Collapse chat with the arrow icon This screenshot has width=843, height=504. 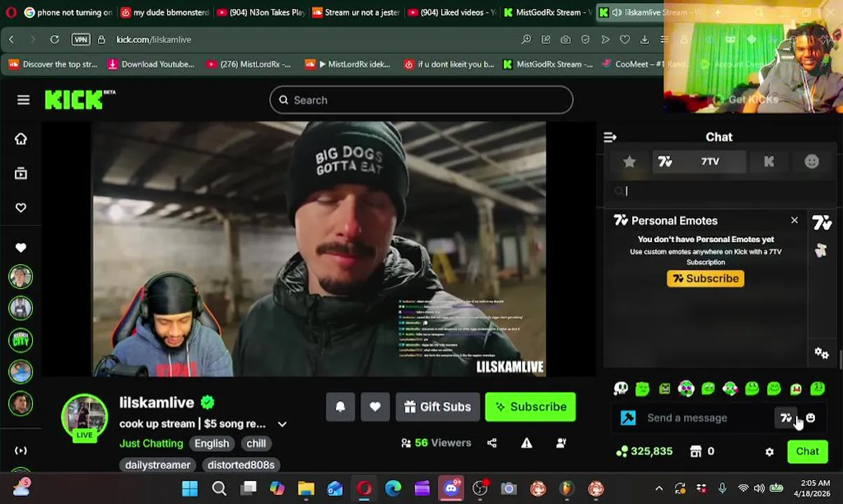click(610, 137)
